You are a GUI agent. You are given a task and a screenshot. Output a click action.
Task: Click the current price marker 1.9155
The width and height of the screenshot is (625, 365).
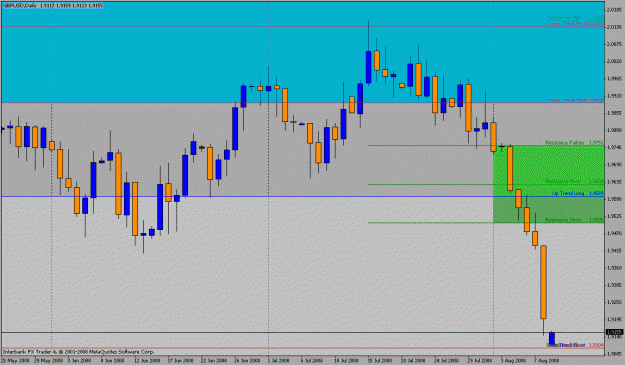[x=615, y=332]
